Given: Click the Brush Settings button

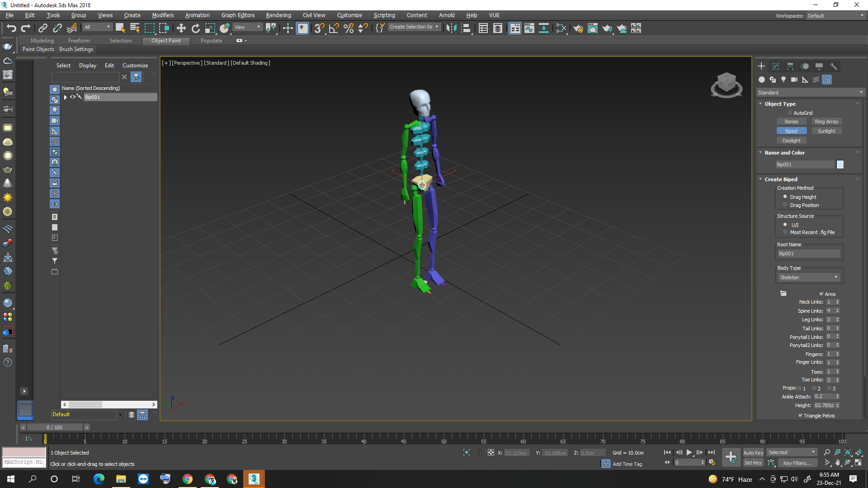Looking at the screenshot, I should click(76, 49).
